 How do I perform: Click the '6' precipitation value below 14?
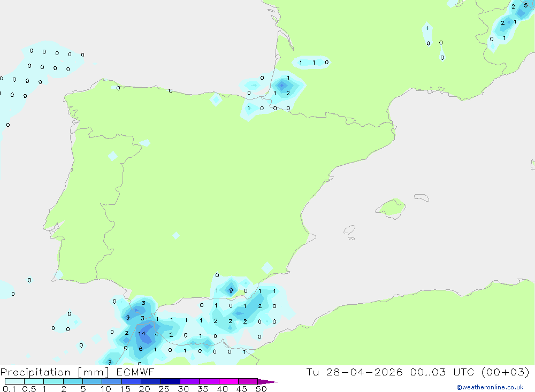(x=141, y=349)
